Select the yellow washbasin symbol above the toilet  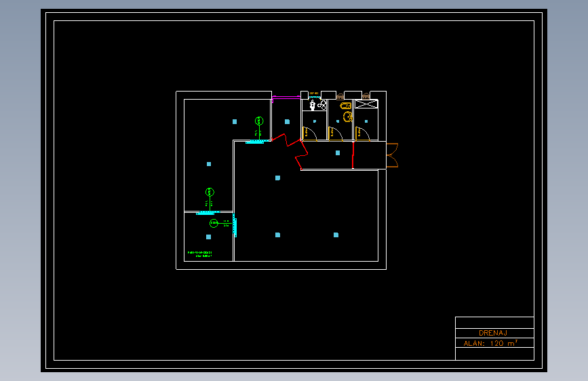pyautogui.click(x=345, y=106)
